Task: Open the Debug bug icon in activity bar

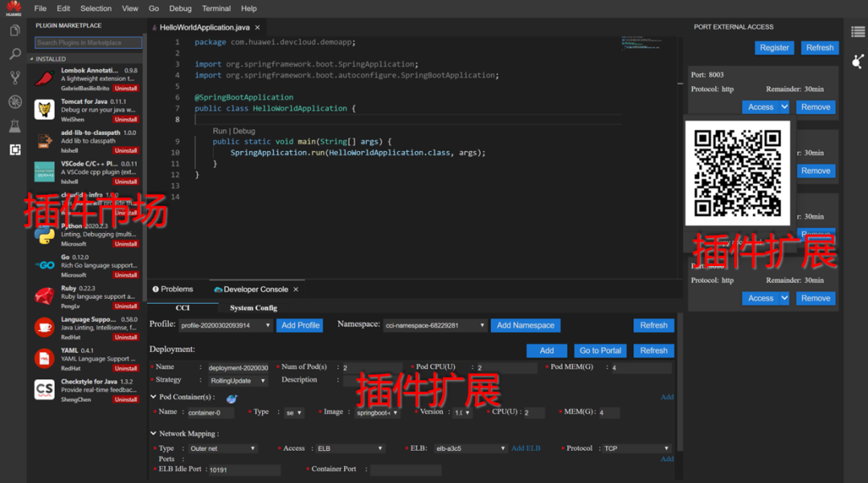Action: point(14,102)
